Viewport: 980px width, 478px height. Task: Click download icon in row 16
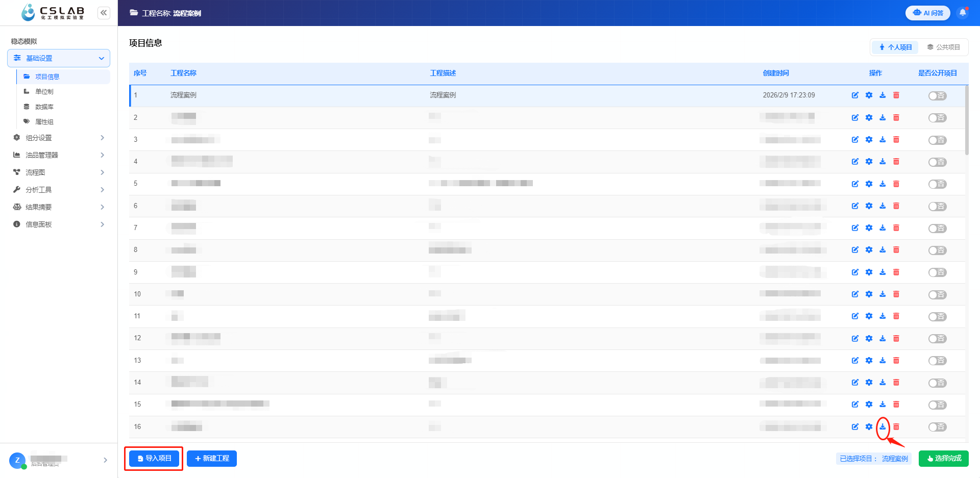point(883,427)
